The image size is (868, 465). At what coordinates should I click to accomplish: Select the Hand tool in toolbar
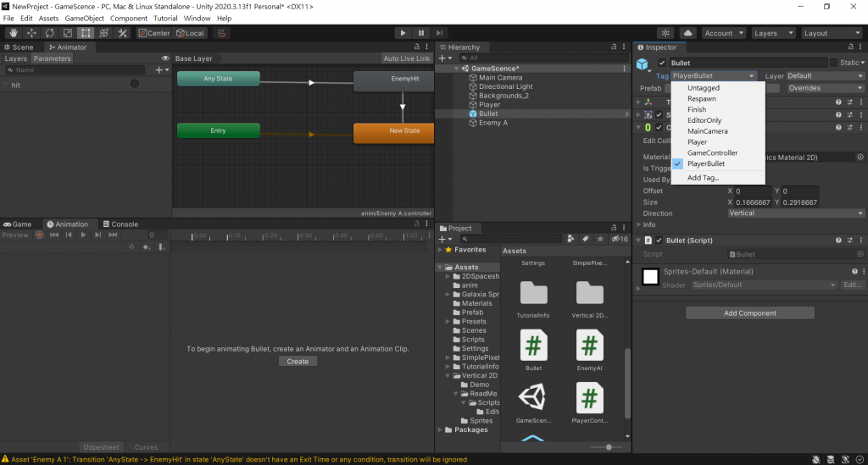pos(13,33)
